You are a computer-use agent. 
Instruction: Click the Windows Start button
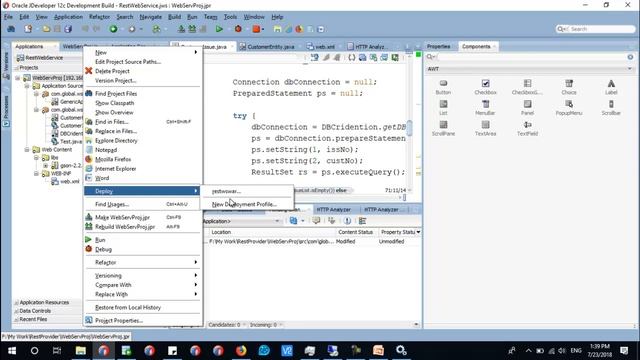tap(11, 350)
